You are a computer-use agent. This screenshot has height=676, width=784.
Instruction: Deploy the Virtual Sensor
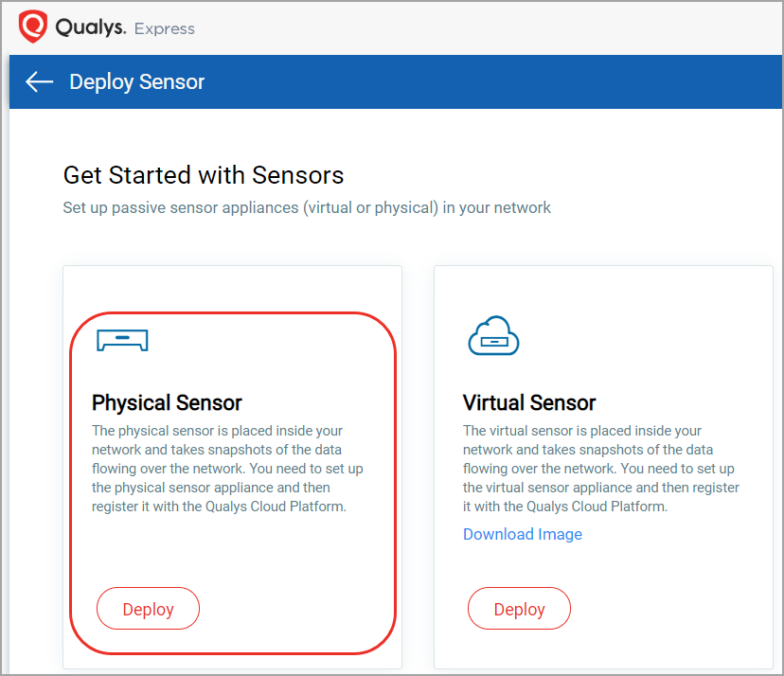click(x=519, y=608)
